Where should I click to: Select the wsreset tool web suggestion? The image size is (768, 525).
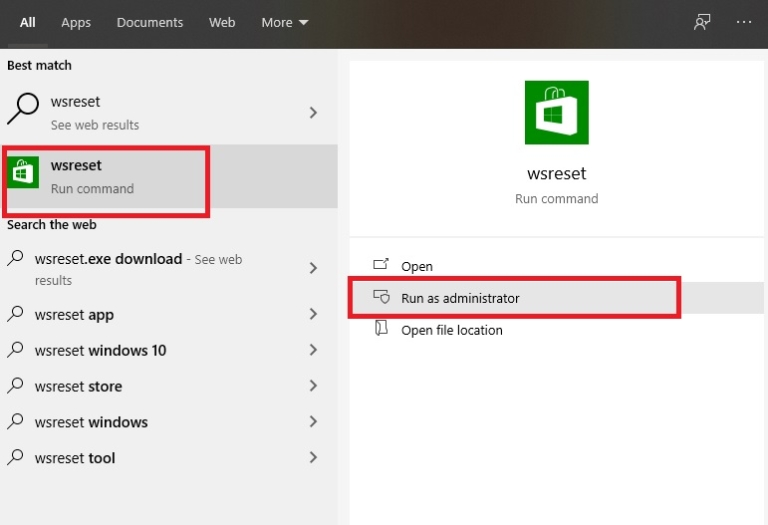pyautogui.click(x=75, y=458)
